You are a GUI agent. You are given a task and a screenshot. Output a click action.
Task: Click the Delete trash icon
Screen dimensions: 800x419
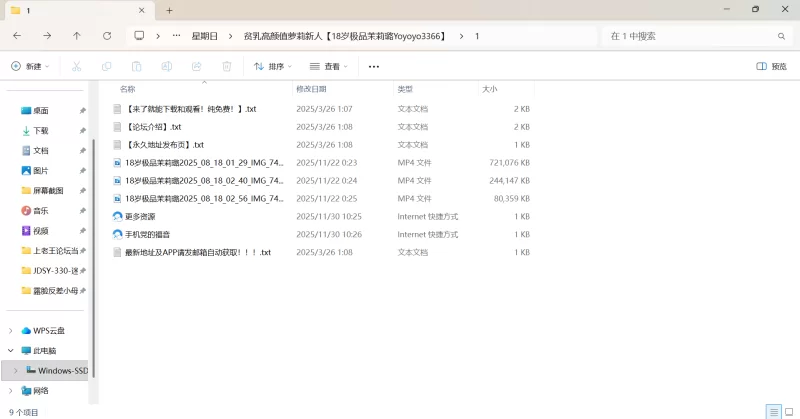tap(226, 67)
